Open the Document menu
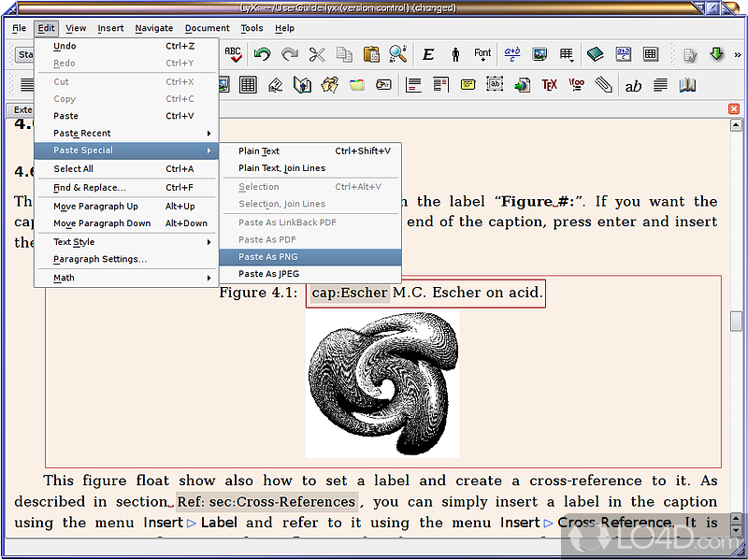 (x=207, y=28)
